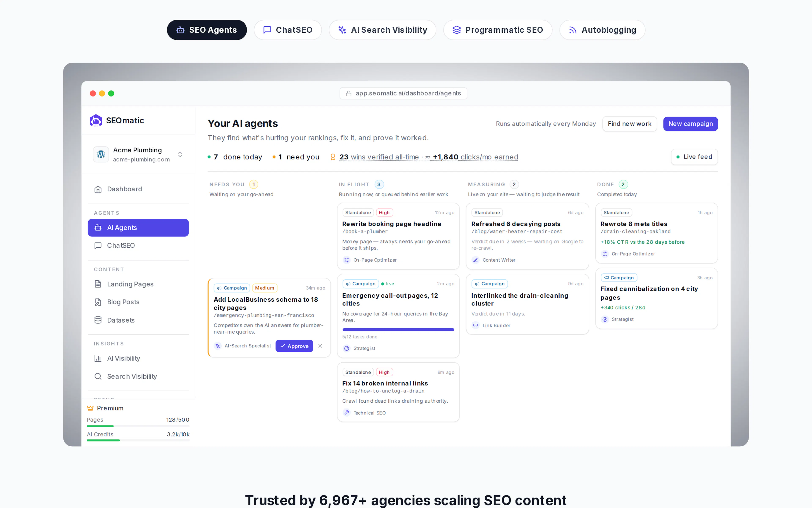
Task: Click the AI Credits usage progress bar
Action: 138,440
